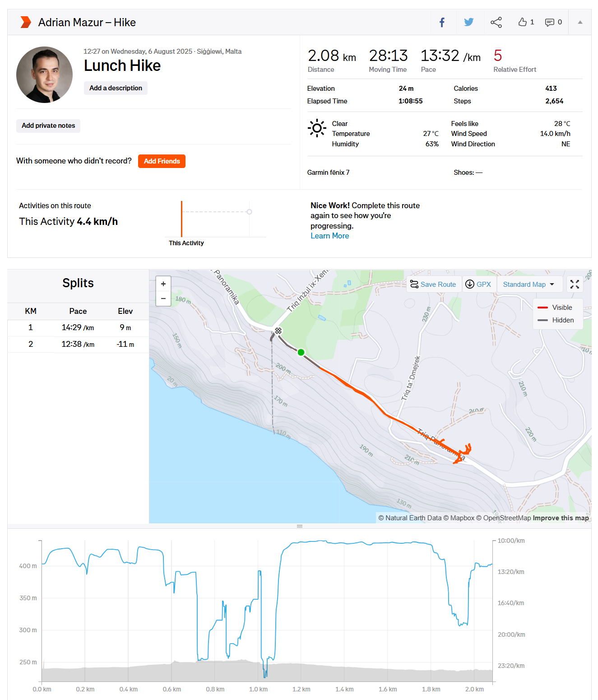Share the activity on Twitter
Screen dimensions: 598x700
point(469,22)
